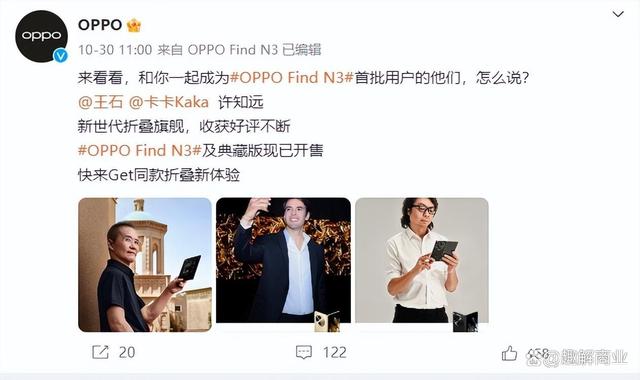Click the OPPO Find N3 source device
Image resolution: width=640 pixels, height=380 pixels.
tap(233, 50)
